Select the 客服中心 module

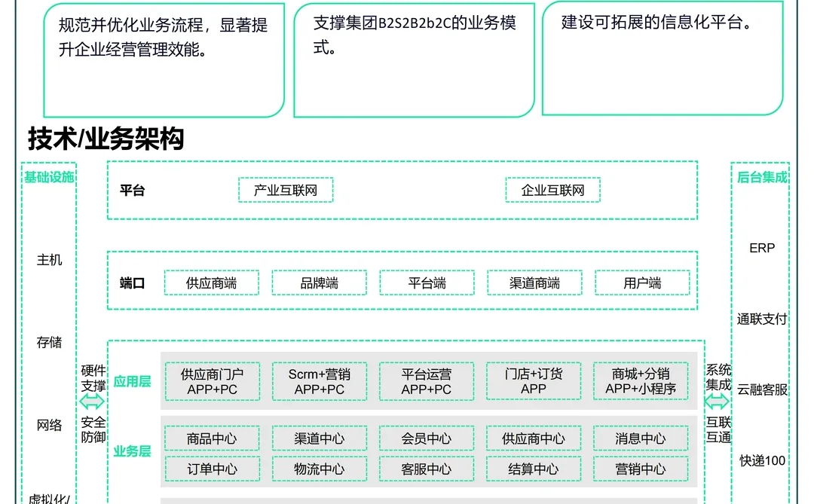426,469
